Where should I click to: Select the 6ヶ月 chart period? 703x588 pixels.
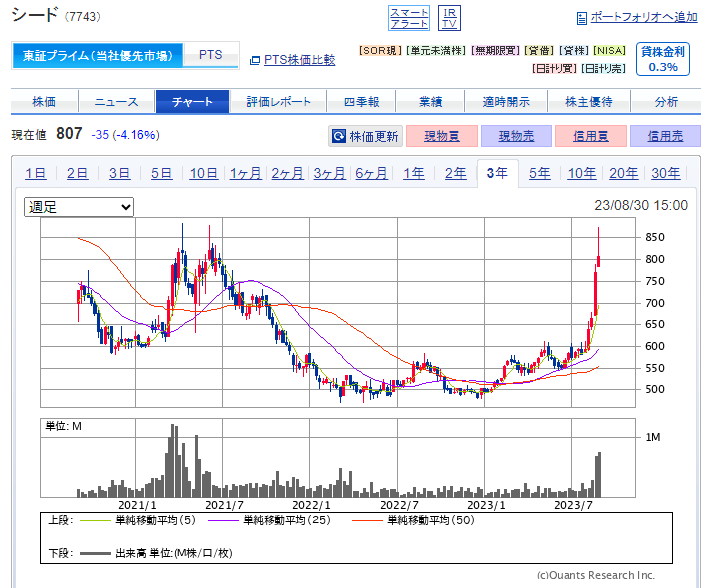(x=371, y=173)
